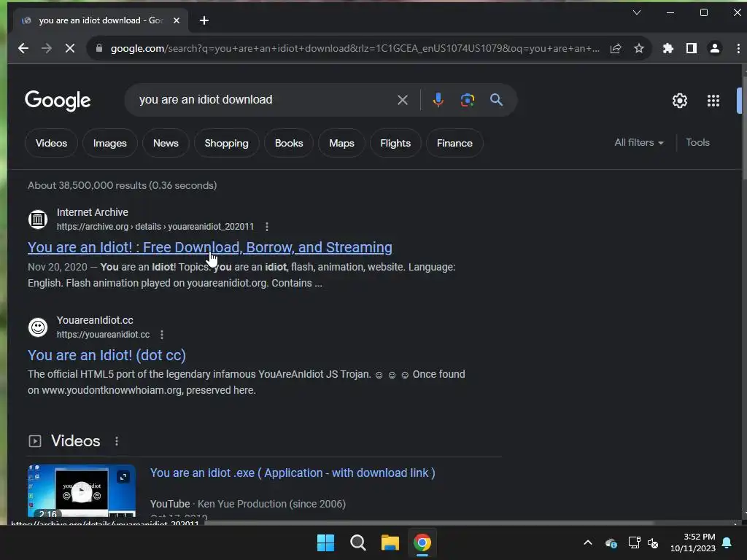Bookmark this page with the star
The image size is (747, 560).
point(639,48)
